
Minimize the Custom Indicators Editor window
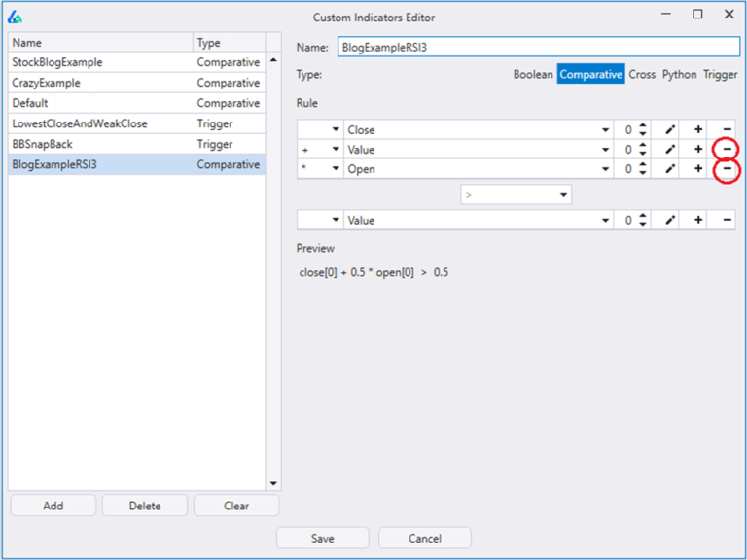click(666, 15)
